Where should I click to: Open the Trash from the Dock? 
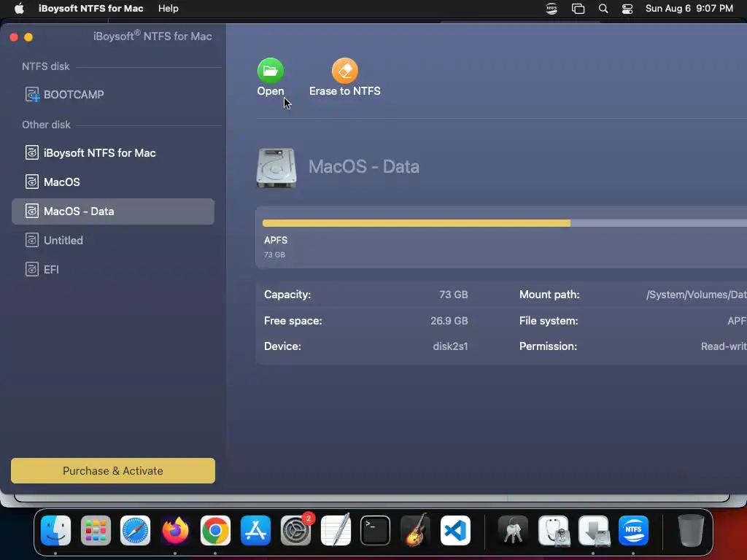coord(691,531)
